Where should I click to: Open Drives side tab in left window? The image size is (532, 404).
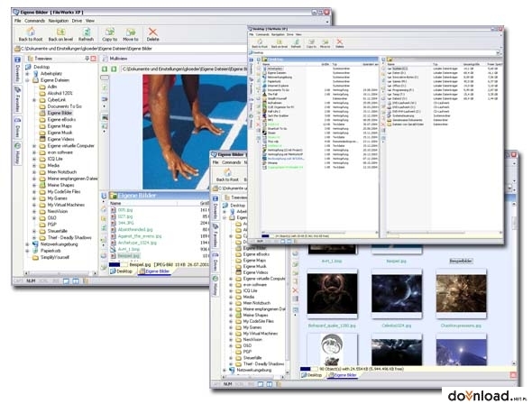click(x=17, y=127)
